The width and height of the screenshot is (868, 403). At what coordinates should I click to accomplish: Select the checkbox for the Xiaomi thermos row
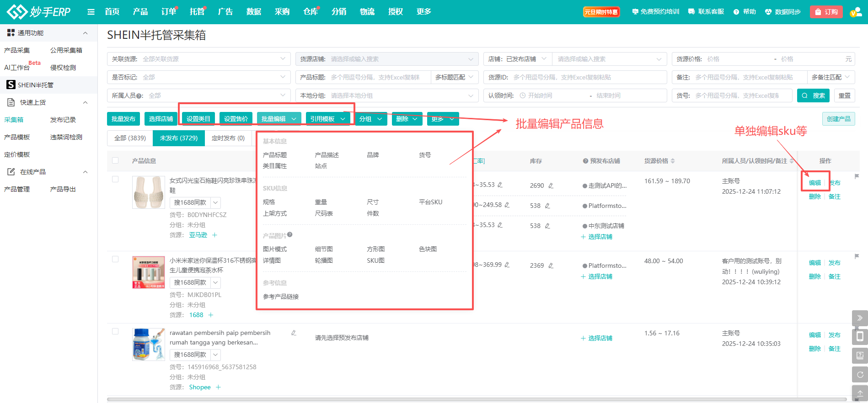[115, 259]
